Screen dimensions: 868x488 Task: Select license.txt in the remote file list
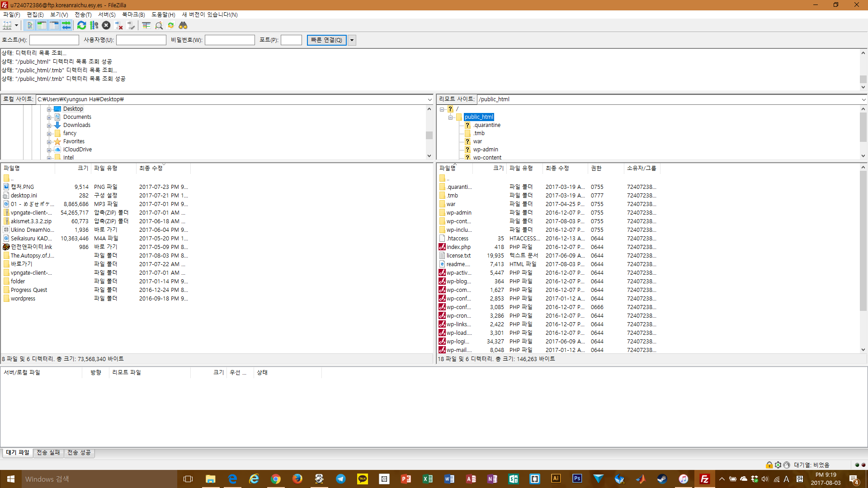click(x=458, y=256)
